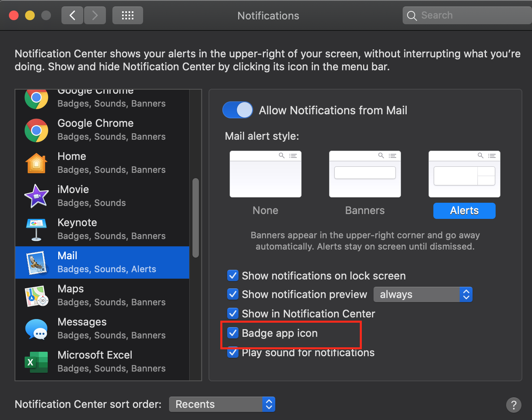Click iMovie's 'Badges, Sounds' subtitle

pos(92,203)
